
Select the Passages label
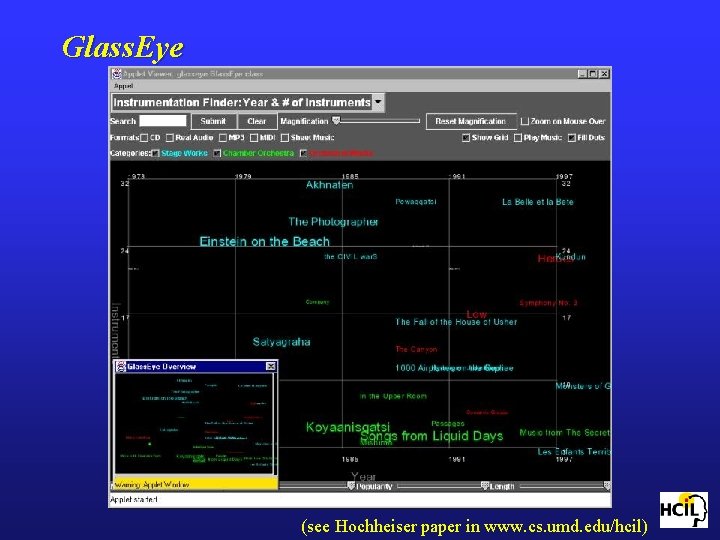point(448,424)
